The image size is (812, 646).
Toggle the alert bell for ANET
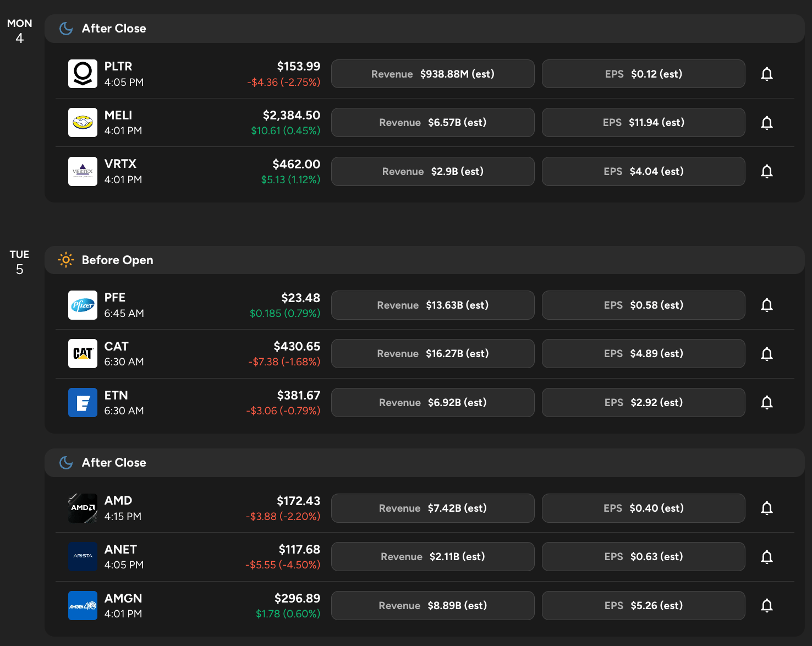[x=767, y=556]
